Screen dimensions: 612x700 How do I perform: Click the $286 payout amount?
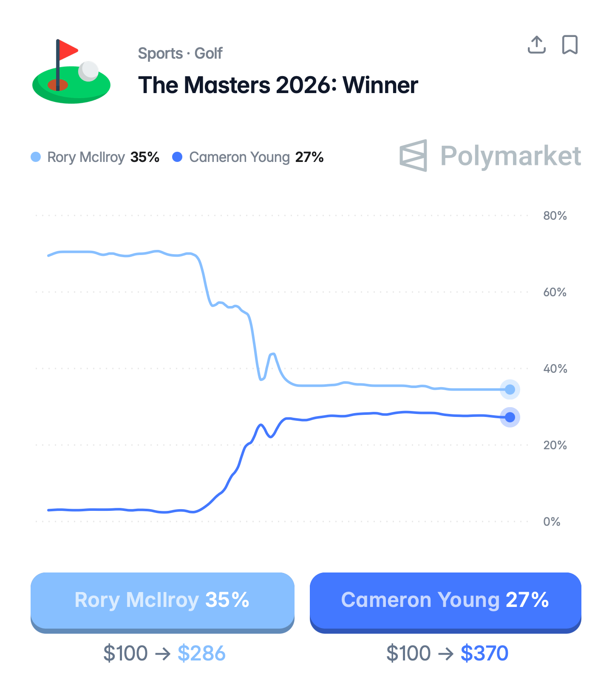pos(201,653)
